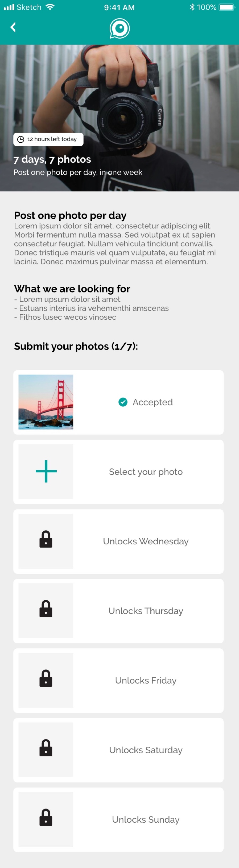
Task: Tap the Thursday lock icon
Action: pos(46,609)
